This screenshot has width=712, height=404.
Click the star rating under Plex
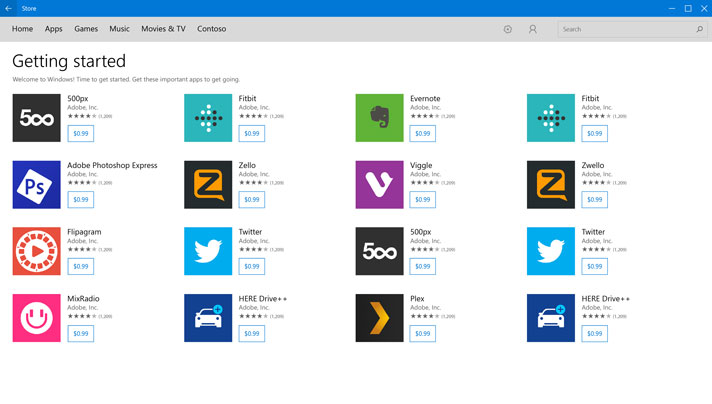425,316
